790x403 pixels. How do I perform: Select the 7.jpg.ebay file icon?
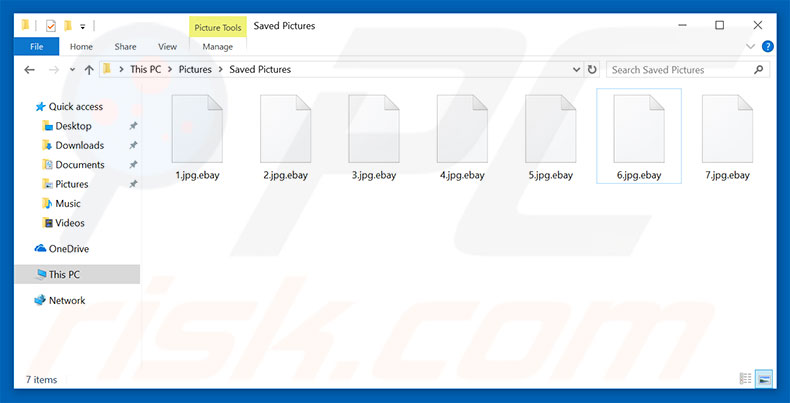[727, 128]
